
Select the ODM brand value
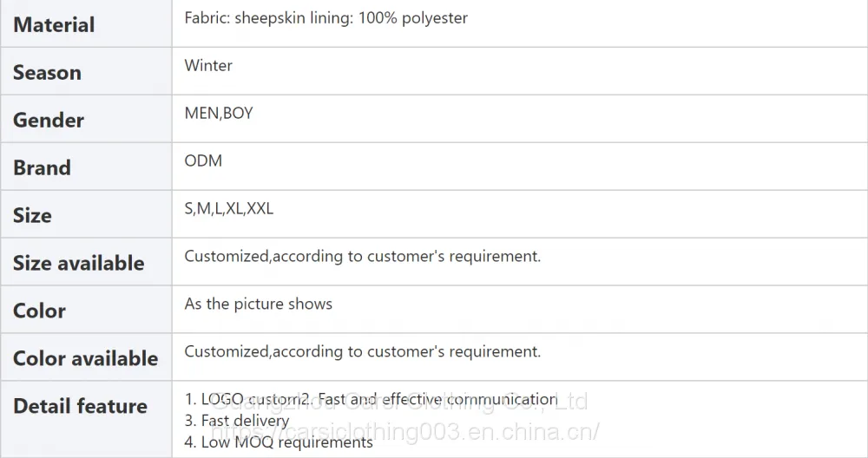(x=203, y=161)
